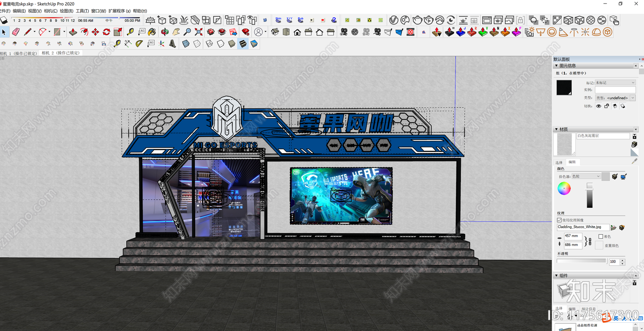Click the material name input field
Screen dimensions: 644x331
point(603,136)
